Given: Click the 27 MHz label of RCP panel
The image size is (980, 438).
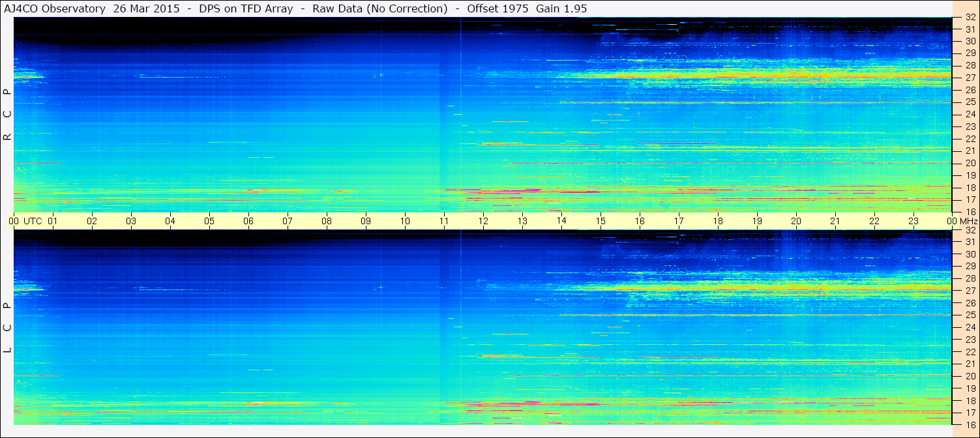Looking at the screenshot, I should [970, 78].
